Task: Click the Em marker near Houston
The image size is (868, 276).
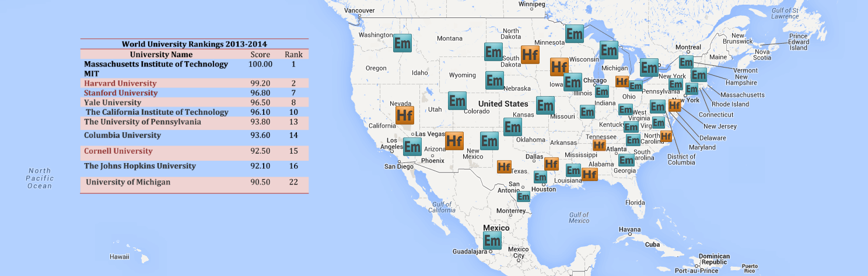Action: [x=540, y=178]
